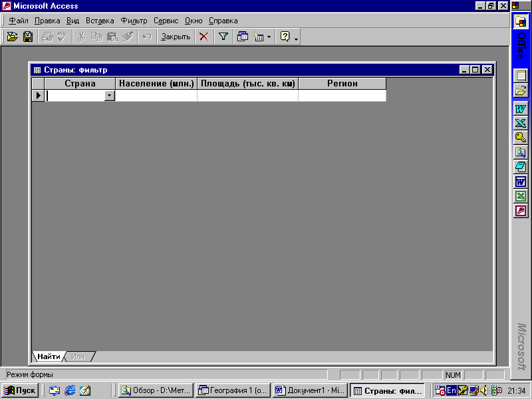
Task: Launch Word via cyan W Office bar icon
Action: (521, 109)
